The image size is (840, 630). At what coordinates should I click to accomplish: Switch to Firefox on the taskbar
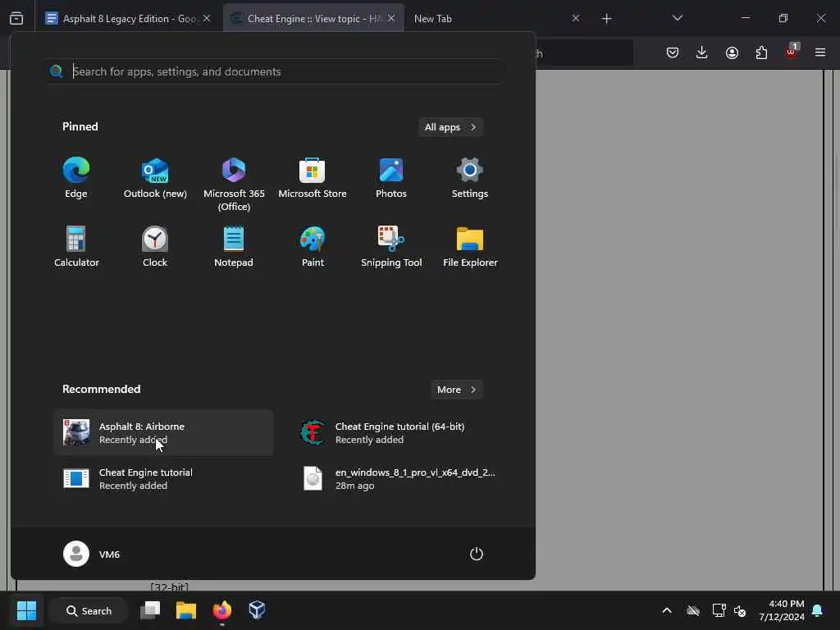[221, 610]
